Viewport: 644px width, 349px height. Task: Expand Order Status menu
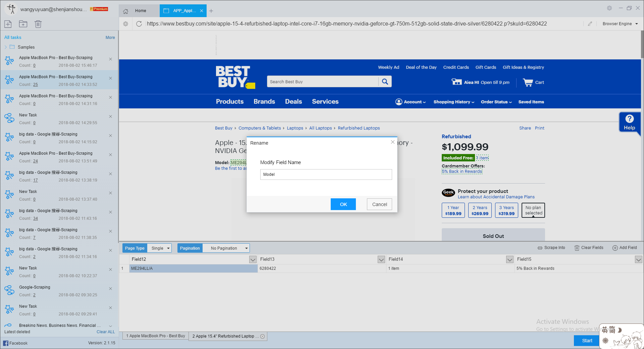[x=496, y=102]
